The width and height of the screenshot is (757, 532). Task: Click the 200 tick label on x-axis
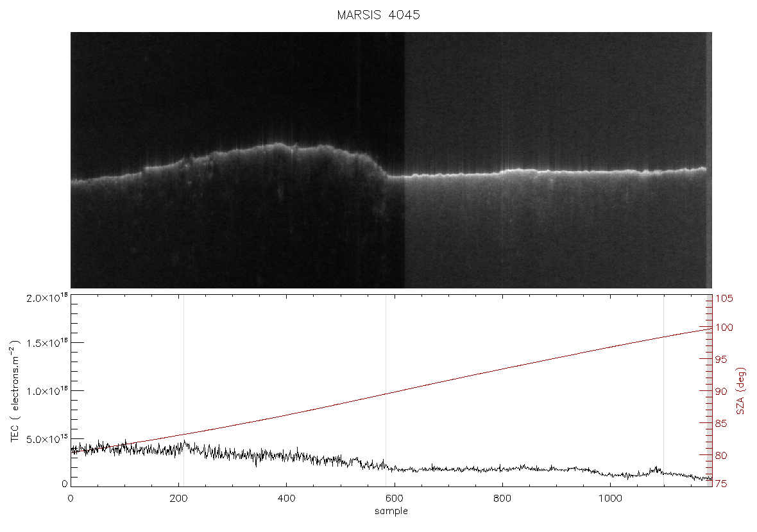[x=178, y=499]
